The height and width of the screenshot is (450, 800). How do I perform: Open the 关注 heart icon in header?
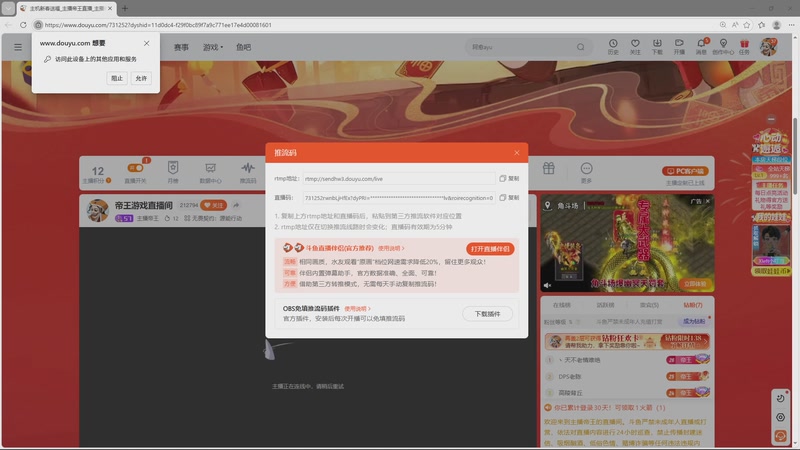[x=635, y=46]
